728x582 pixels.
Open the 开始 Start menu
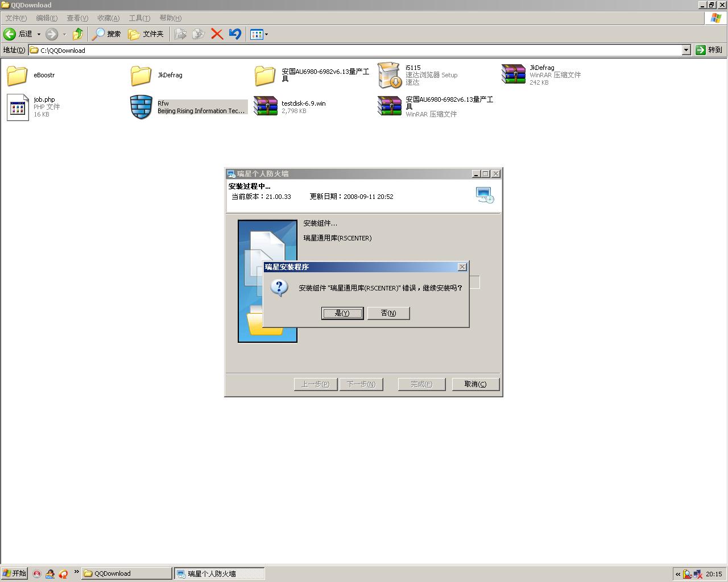(x=14, y=573)
